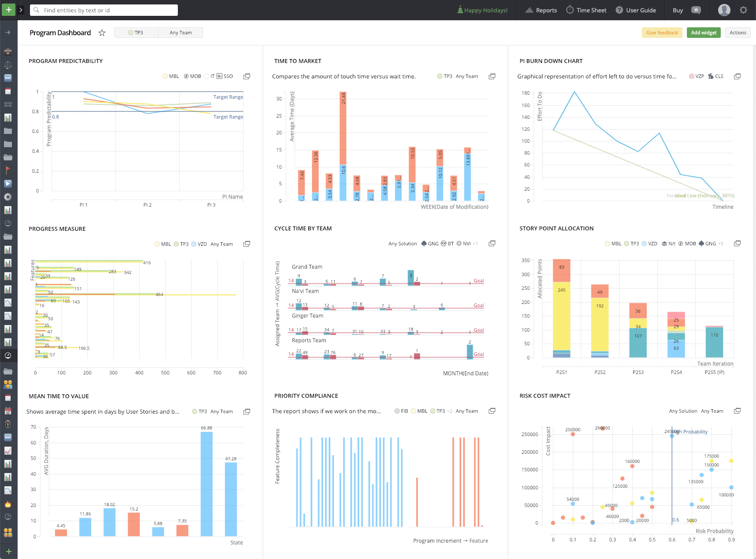
Task: Expand Progress Measure widget
Action: click(x=247, y=244)
